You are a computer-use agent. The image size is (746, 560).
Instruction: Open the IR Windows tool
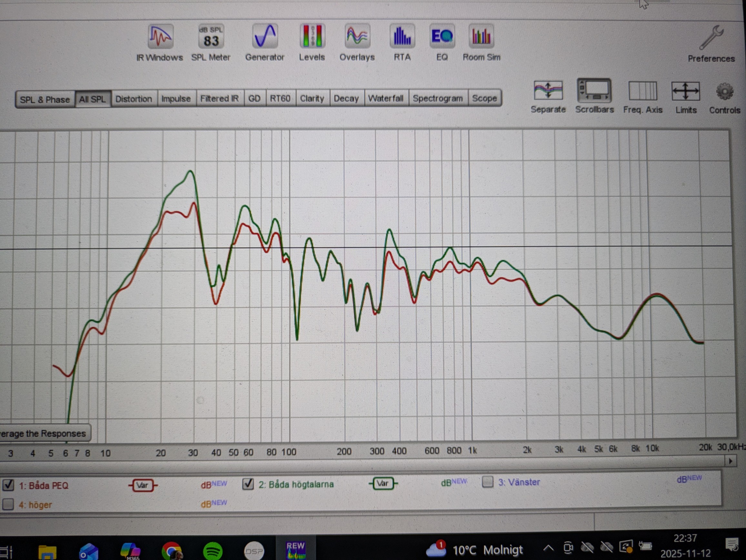pyautogui.click(x=160, y=37)
